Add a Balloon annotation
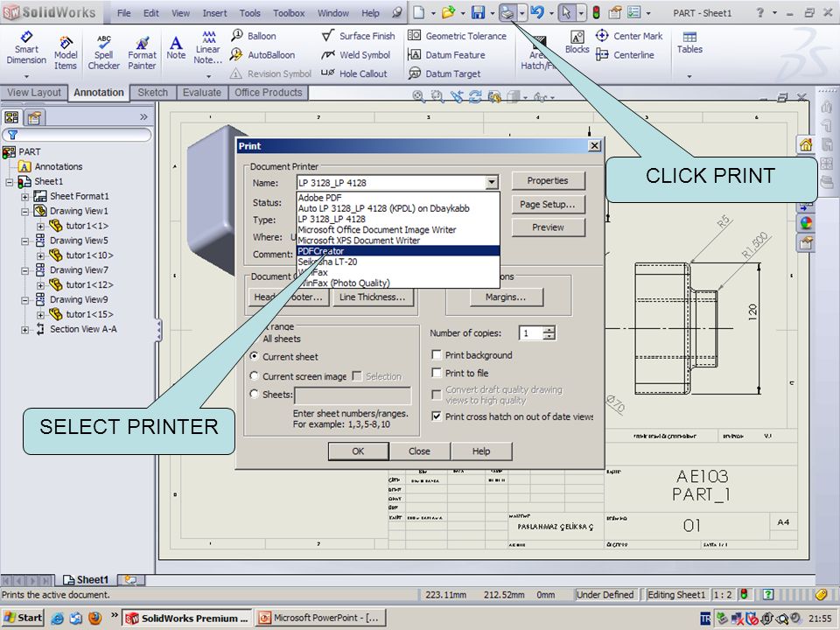840x630 pixels. click(254, 36)
